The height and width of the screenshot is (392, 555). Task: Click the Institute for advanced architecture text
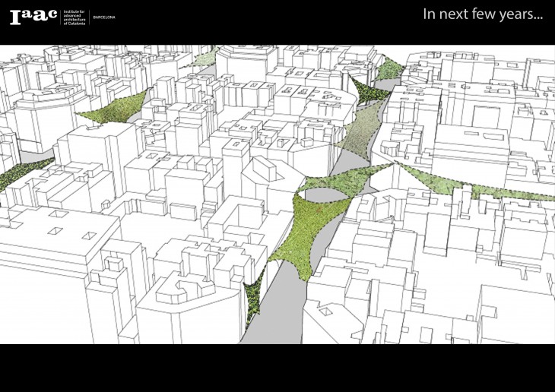tap(75, 17)
